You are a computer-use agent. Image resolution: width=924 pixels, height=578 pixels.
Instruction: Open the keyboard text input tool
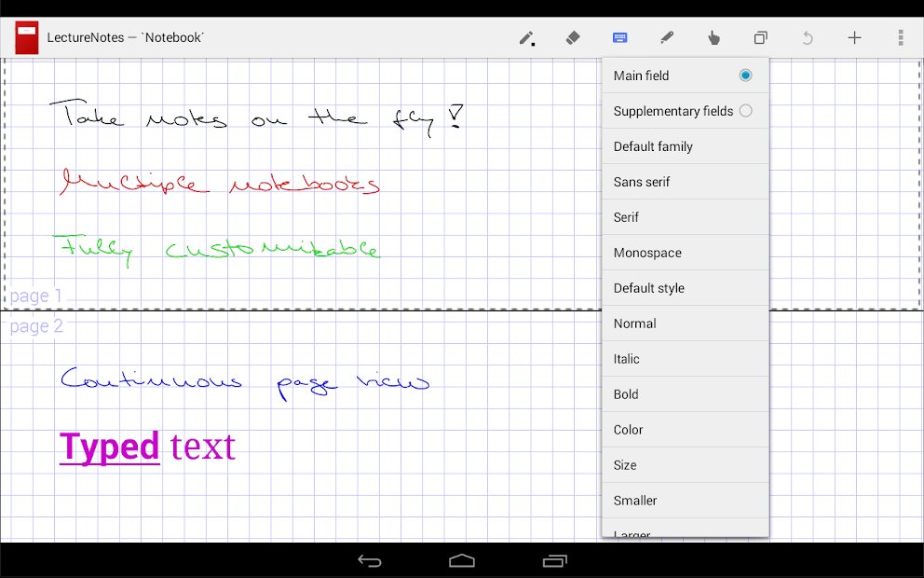coord(619,37)
